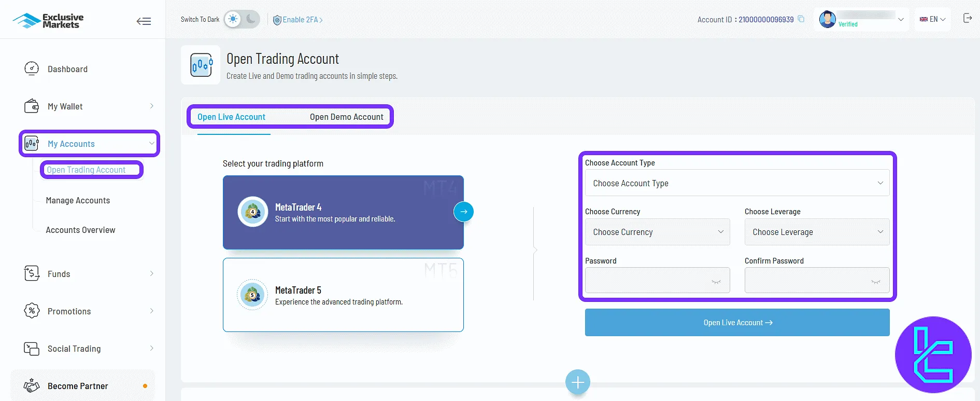Click the Verified status label
The width and height of the screenshot is (980, 401).
(x=848, y=24)
